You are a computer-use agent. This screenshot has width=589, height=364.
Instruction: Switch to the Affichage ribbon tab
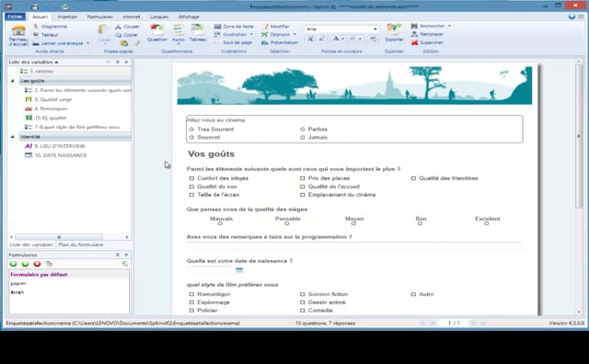189,17
